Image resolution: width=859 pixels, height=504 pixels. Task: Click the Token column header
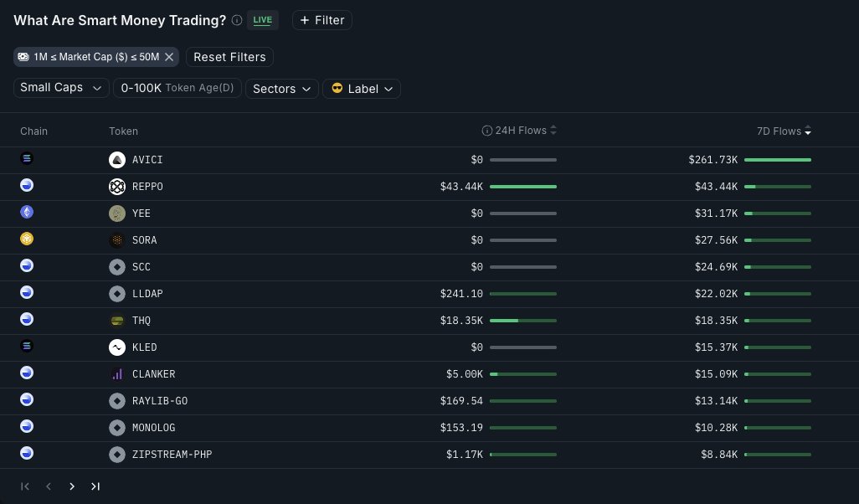(x=123, y=131)
